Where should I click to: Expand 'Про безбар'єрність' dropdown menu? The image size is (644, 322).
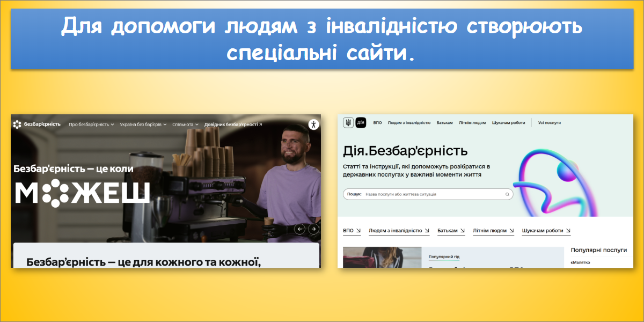click(x=91, y=125)
